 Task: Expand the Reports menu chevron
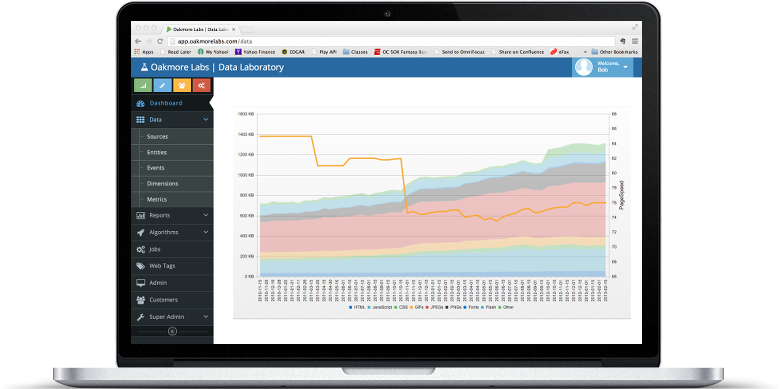(x=206, y=216)
